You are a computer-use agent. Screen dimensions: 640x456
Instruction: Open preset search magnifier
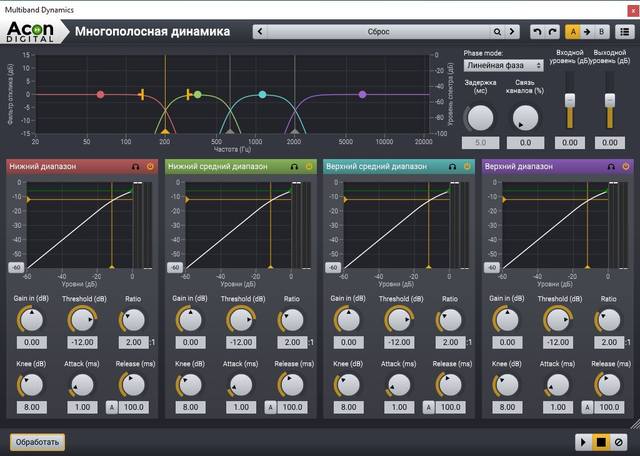point(497,32)
